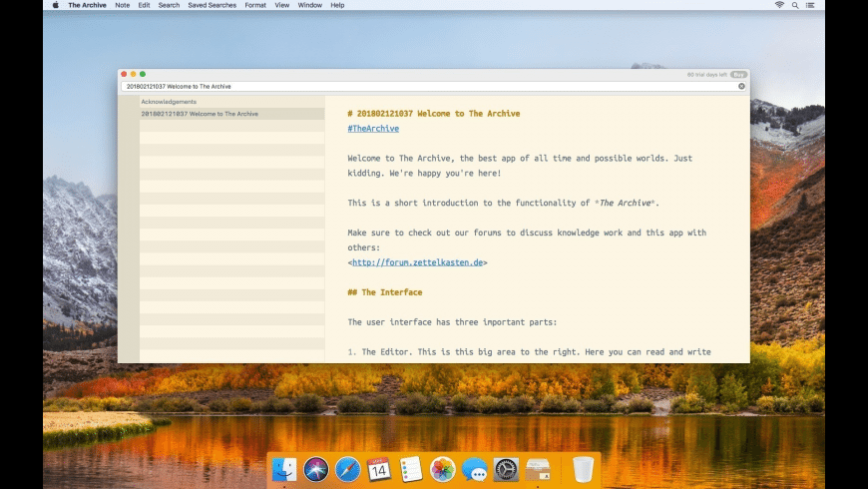The image size is (868, 489).
Task: Open Spotlight search magnifier icon
Action: click(x=795, y=5)
